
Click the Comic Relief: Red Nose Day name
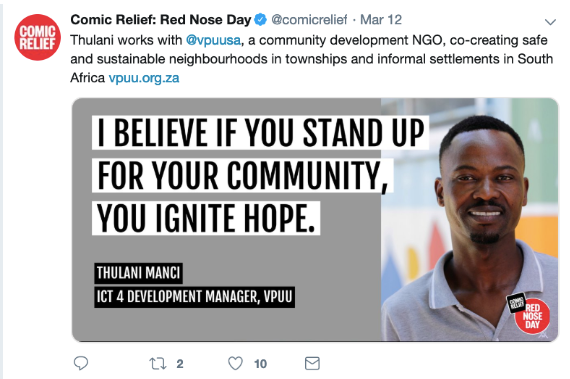[161, 20]
